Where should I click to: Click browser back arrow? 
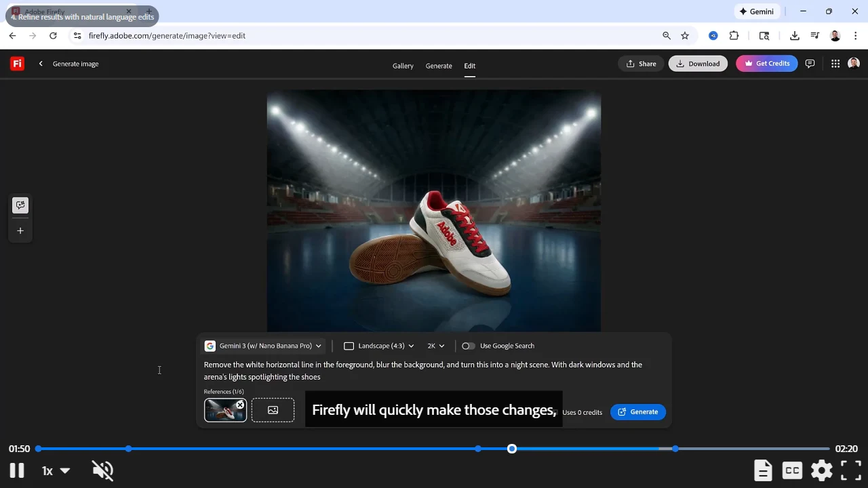coord(12,36)
